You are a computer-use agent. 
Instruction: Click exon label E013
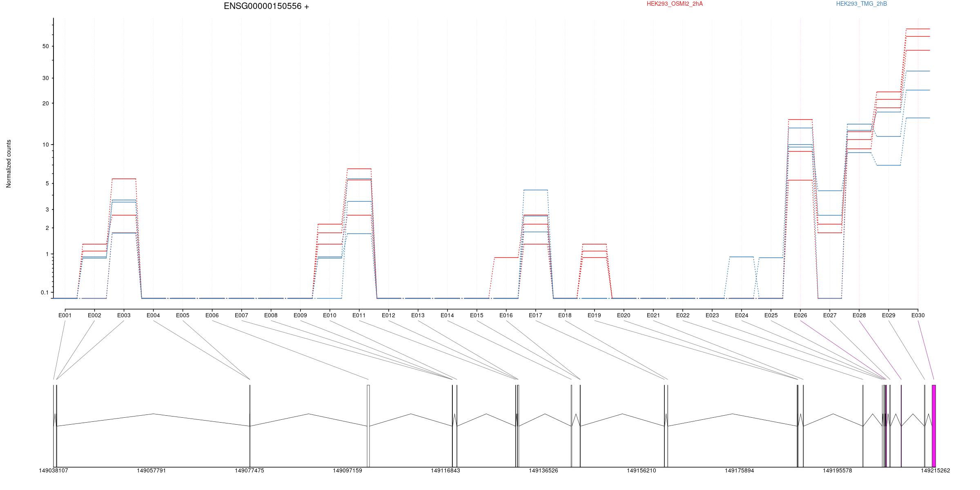click(x=418, y=315)
